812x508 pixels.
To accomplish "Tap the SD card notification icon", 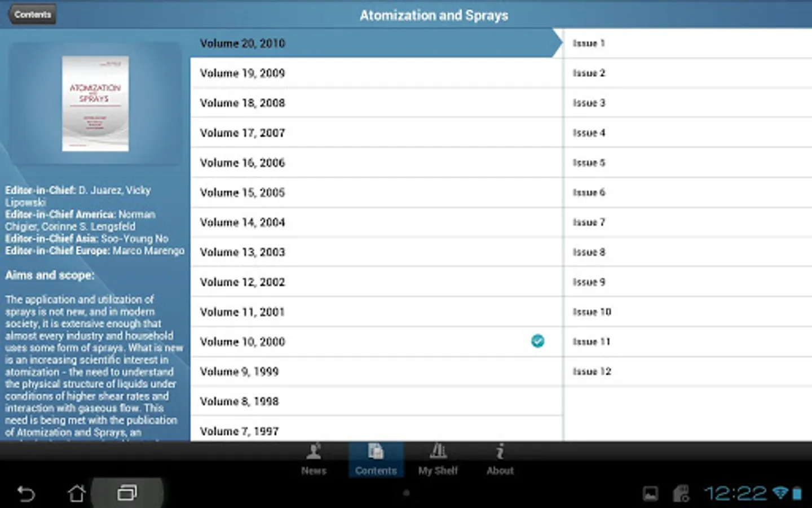I will click(681, 493).
